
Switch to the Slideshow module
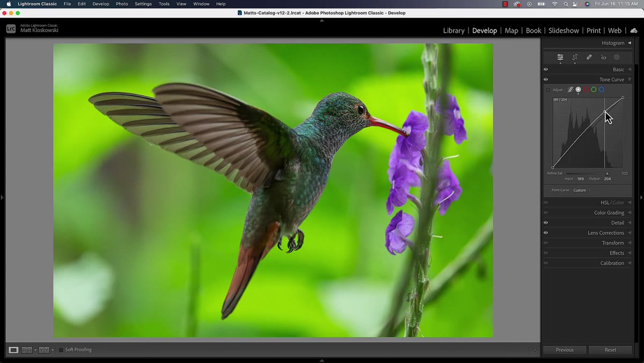563,31
